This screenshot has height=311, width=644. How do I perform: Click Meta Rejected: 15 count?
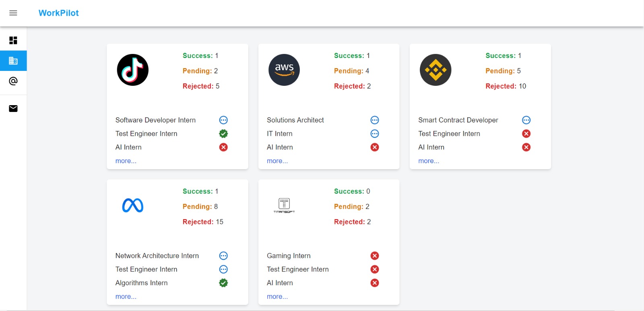(x=203, y=222)
